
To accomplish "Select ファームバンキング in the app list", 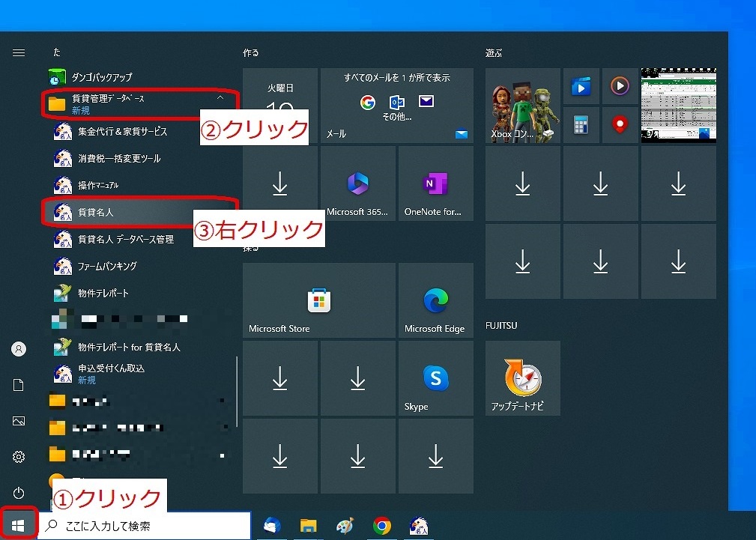I will click(x=107, y=267).
